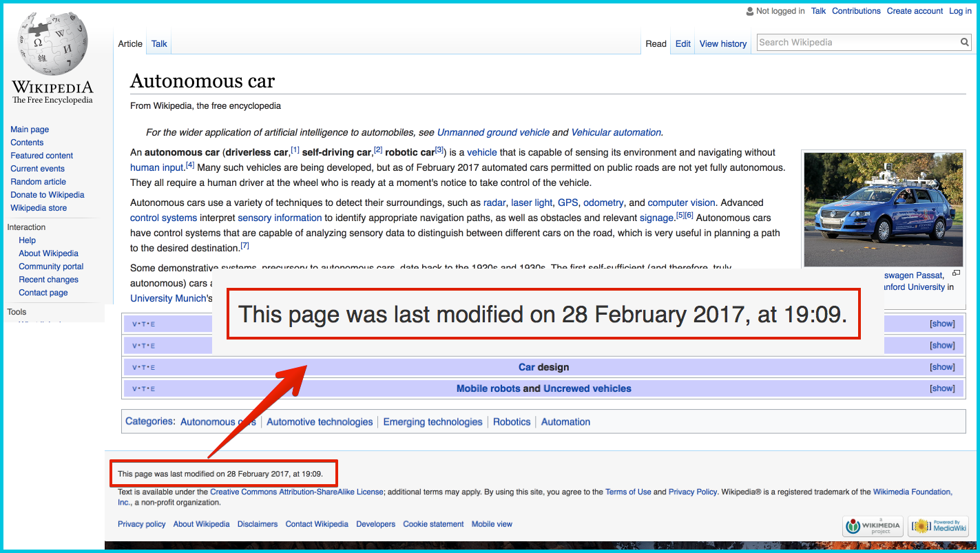Click the Powered by MediaWiki badge
980x553 pixels.
(x=938, y=526)
